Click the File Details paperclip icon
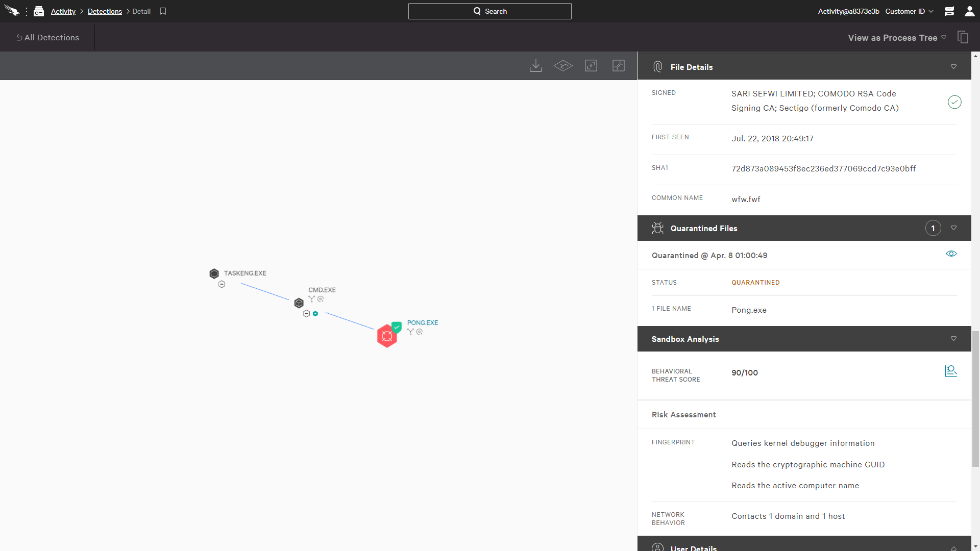 coord(658,67)
